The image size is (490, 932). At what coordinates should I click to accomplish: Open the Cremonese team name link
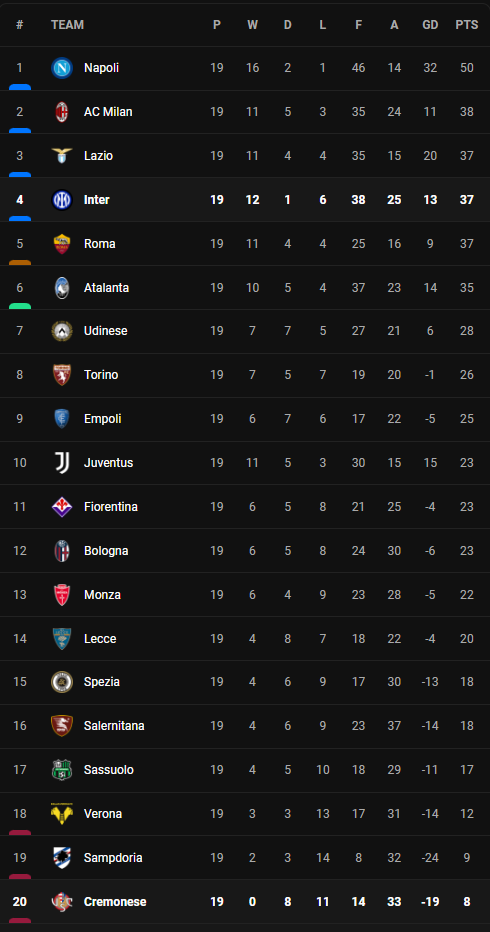115,902
